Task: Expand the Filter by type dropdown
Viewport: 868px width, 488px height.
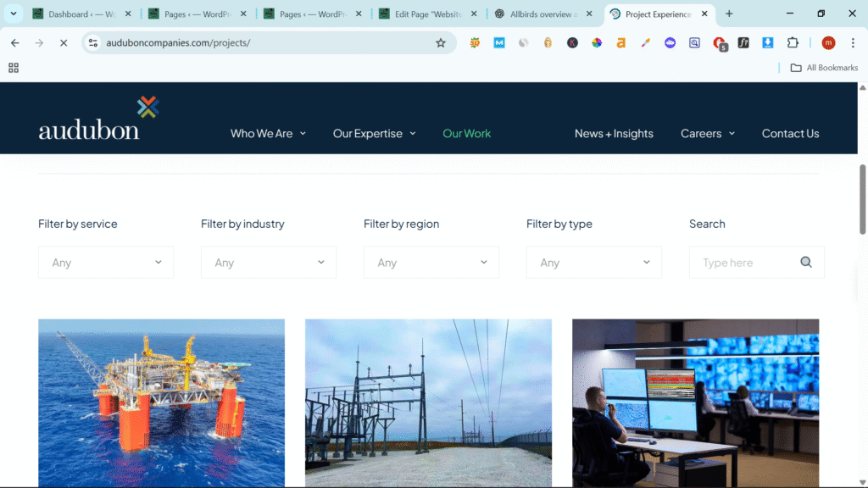Action: coord(594,263)
